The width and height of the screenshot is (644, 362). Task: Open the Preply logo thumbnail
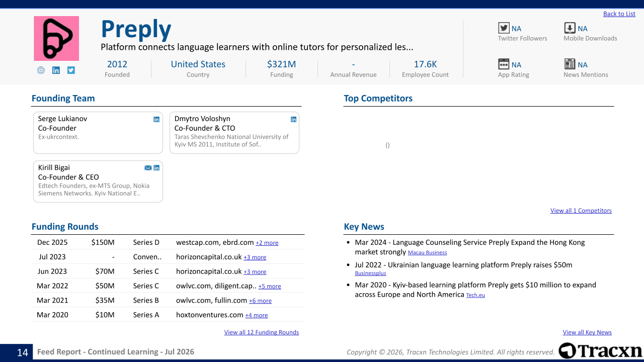[56, 38]
